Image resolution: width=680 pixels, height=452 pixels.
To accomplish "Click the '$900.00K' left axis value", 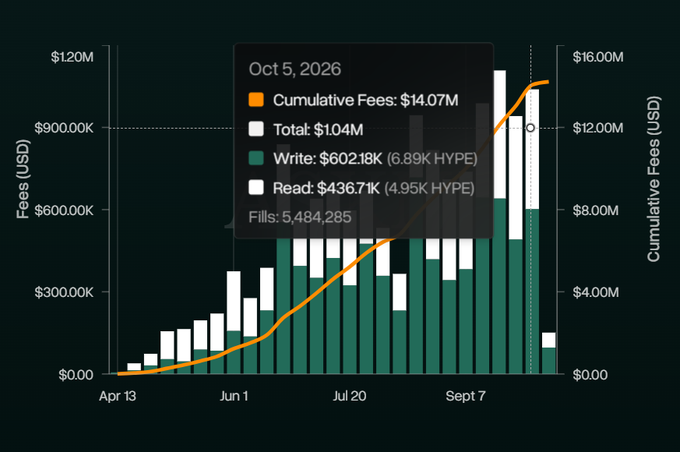I will pyautogui.click(x=64, y=128).
